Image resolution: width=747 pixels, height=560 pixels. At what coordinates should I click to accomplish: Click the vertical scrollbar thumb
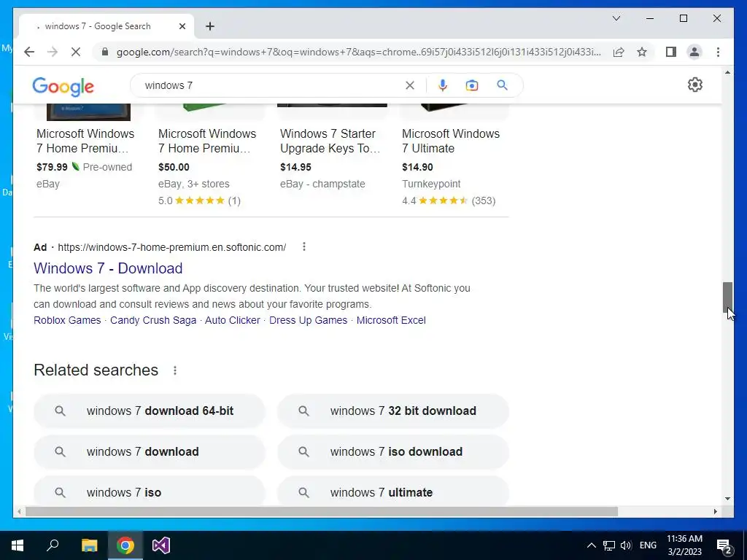coord(727,297)
